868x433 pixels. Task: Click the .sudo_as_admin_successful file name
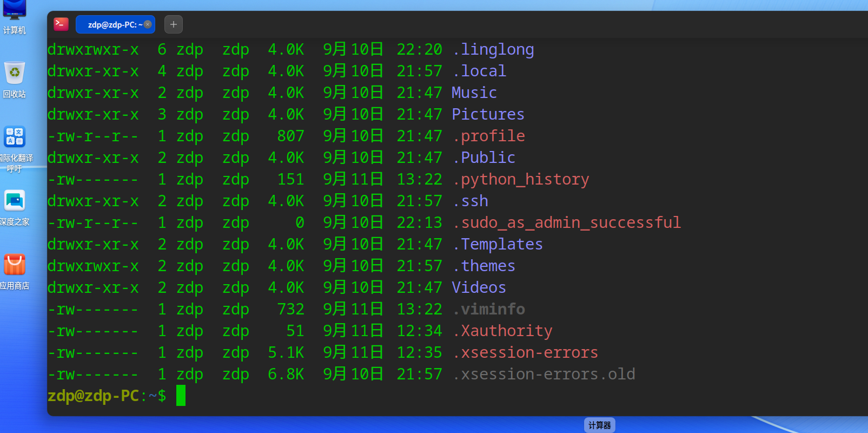tap(567, 223)
